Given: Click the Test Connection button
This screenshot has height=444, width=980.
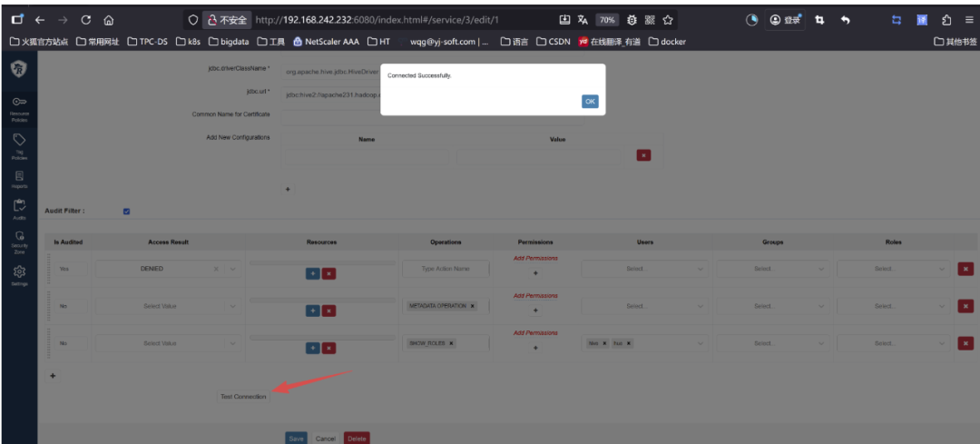Looking at the screenshot, I should click(244, 397).
